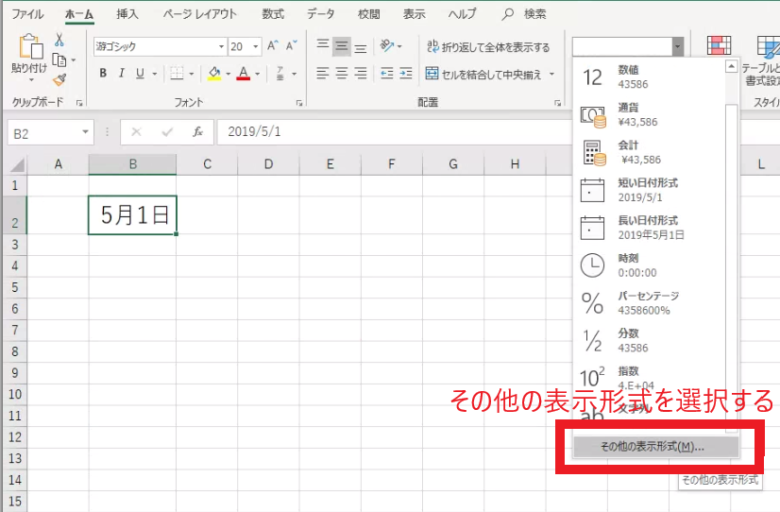780x512 pixels.
Task: Toggle Italic formatting
Action: (x=121, y=74)
